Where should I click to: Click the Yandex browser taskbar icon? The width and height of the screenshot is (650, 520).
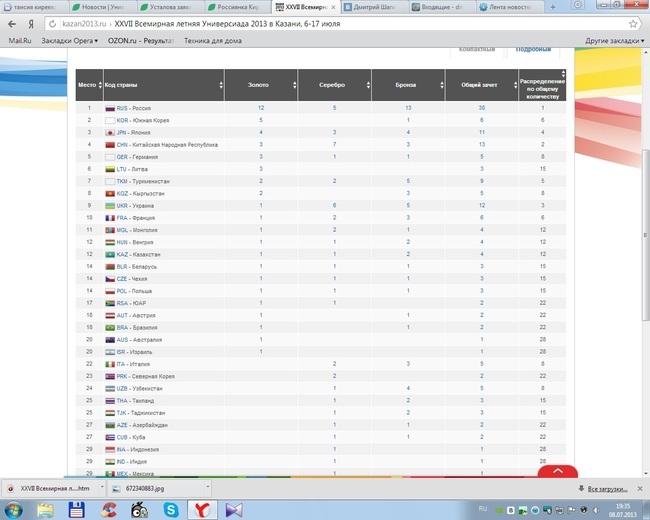(x=201, y=509)
